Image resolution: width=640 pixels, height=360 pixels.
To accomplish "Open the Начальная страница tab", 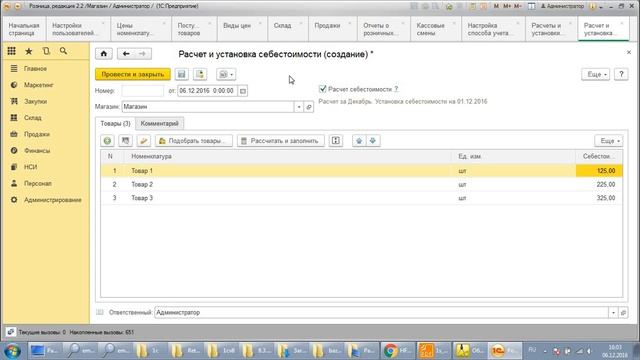I will (x=24, y=29).
